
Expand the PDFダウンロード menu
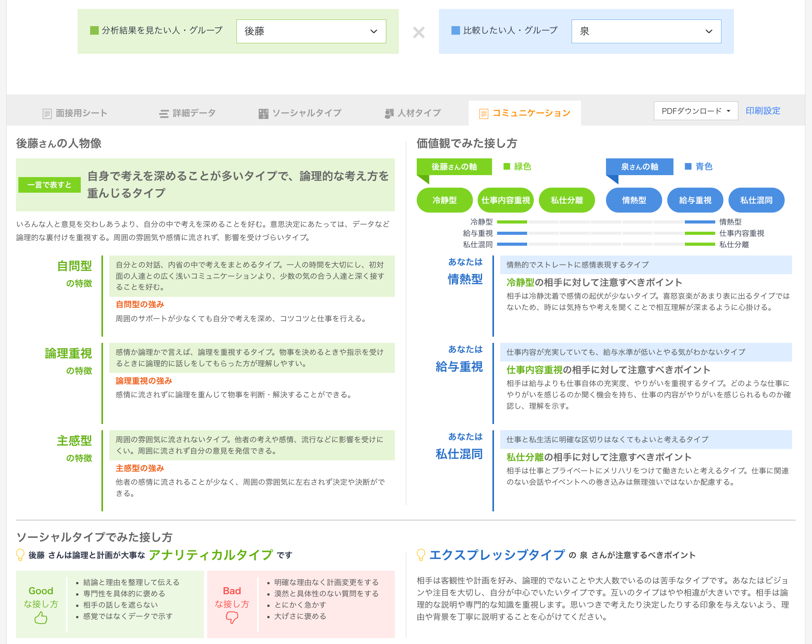coord(695,111)
